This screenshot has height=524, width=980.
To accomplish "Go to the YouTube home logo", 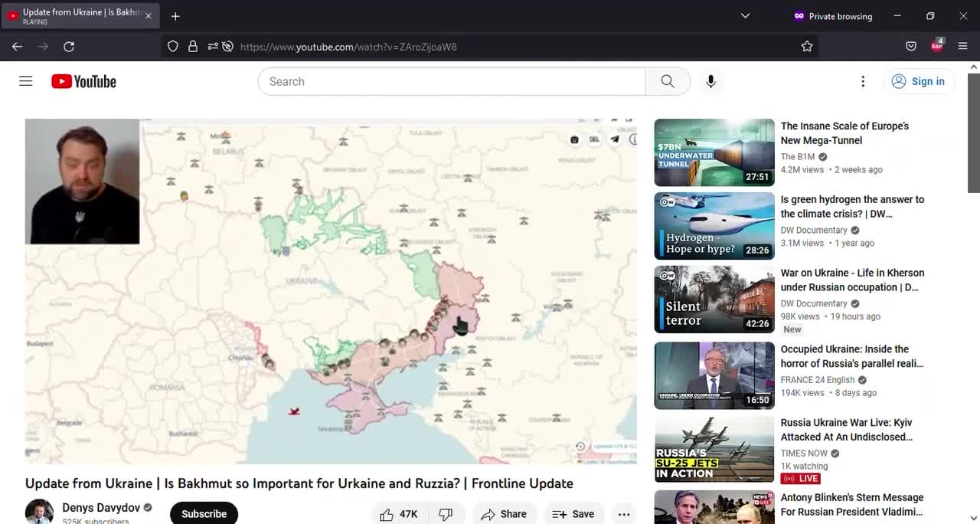I will tap(83, 81).
